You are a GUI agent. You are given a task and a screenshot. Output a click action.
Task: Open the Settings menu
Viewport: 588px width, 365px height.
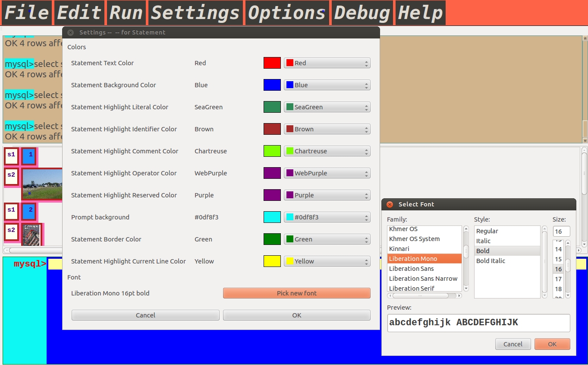[195, 13]
